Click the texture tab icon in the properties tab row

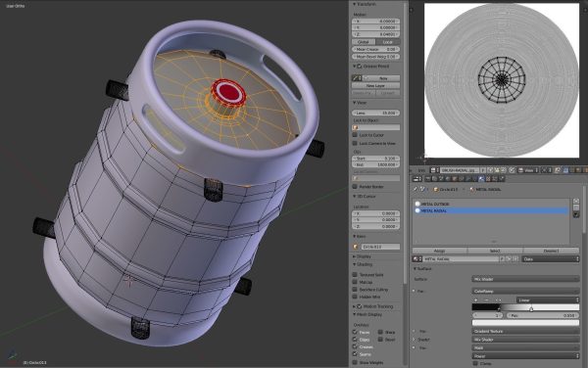pyautogui.click(x=489, y=179)
